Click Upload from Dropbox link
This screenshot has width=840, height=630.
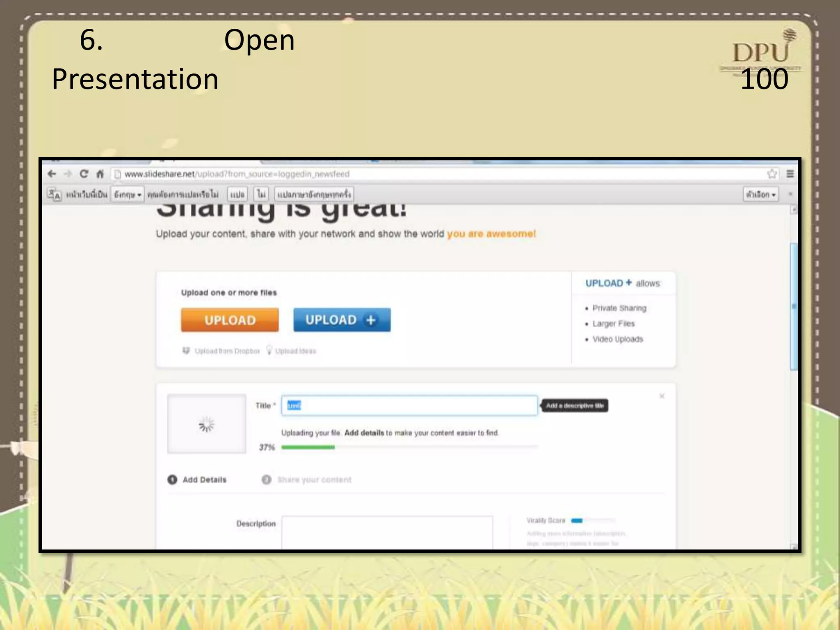tap(227, 351)
